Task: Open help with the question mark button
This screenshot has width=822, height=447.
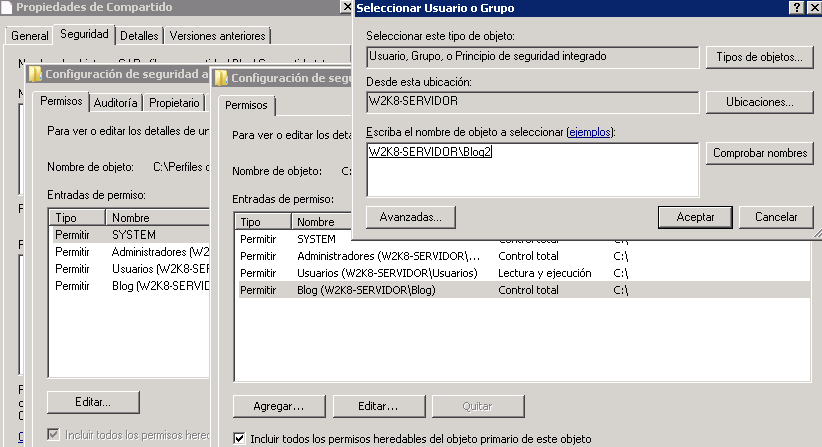Action: tap(796, 7)
